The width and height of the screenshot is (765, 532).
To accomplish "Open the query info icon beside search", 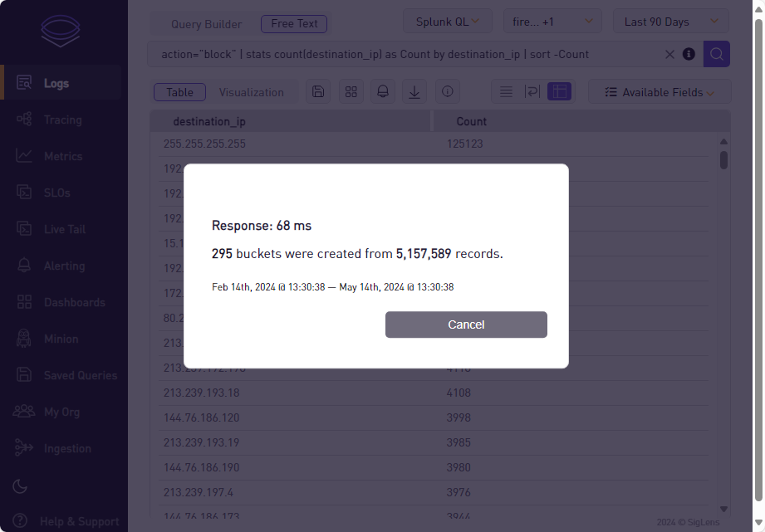I will [689, 55].
